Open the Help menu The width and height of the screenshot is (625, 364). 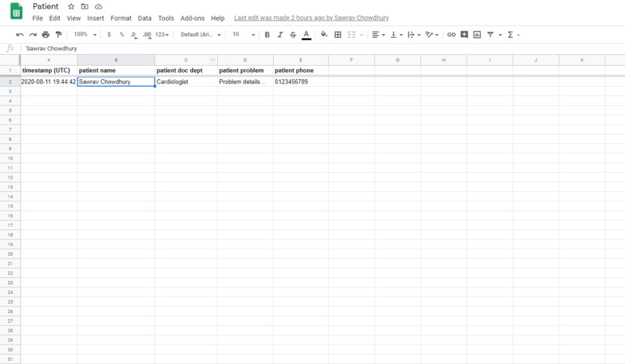pyautogui.click(x=218, y=18)
